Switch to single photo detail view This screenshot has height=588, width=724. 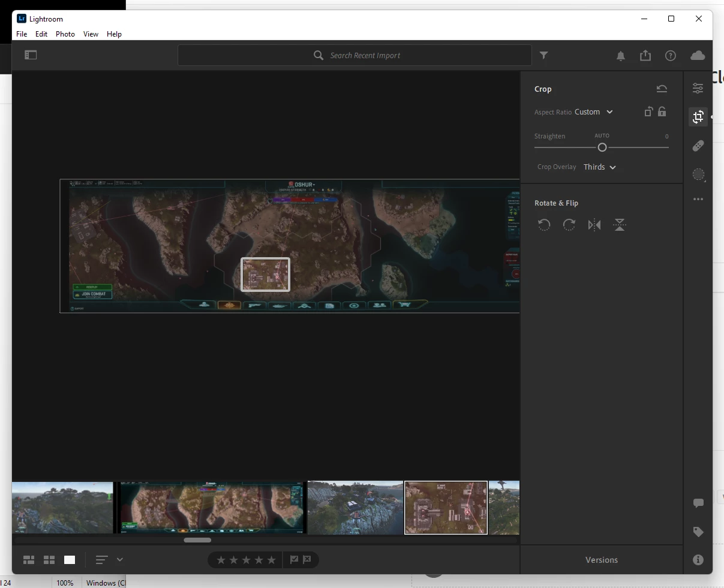coord(70,560)
